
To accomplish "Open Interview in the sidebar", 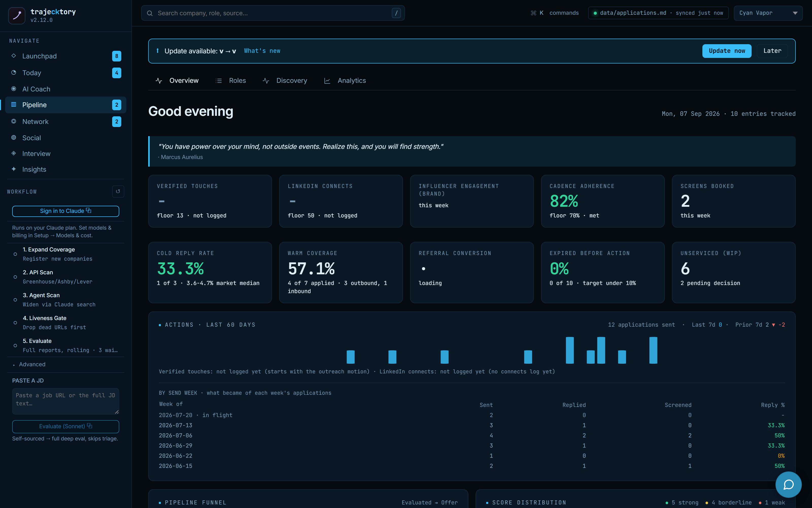I will point(66,153).
